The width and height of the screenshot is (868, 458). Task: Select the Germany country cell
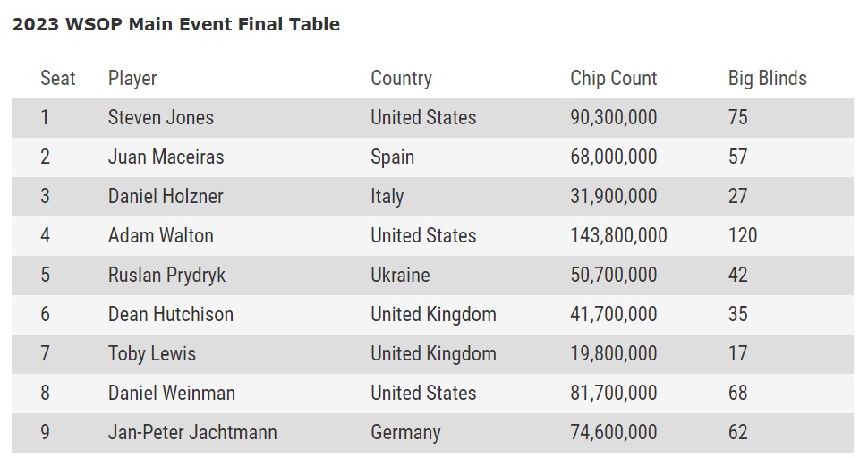pyautogui.click(x=405, y=432)
